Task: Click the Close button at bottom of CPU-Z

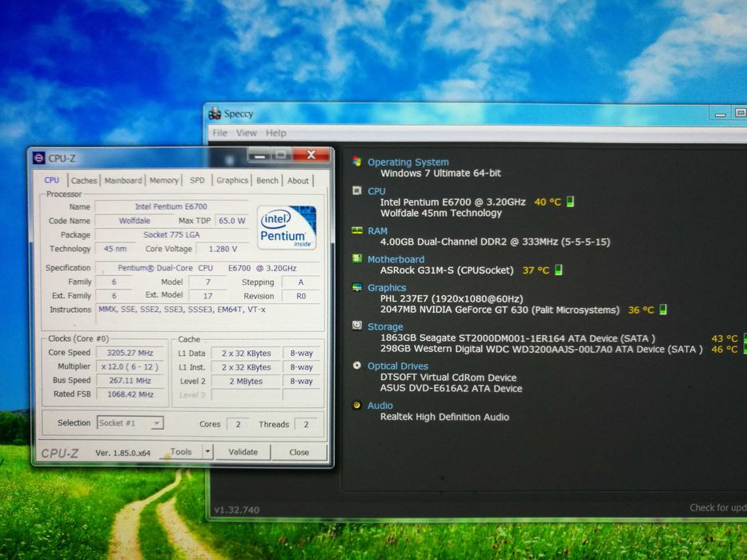Action: coord(299,452)
